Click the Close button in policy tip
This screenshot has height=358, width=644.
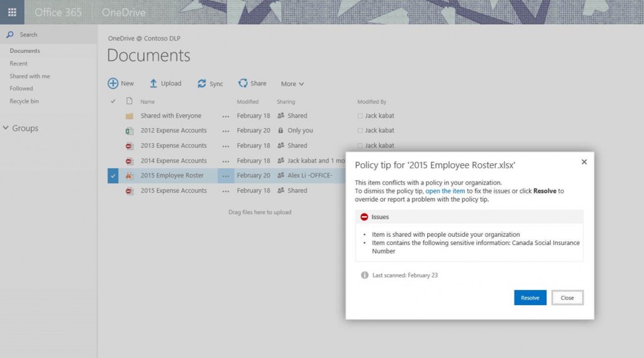[x=567, y=298]
